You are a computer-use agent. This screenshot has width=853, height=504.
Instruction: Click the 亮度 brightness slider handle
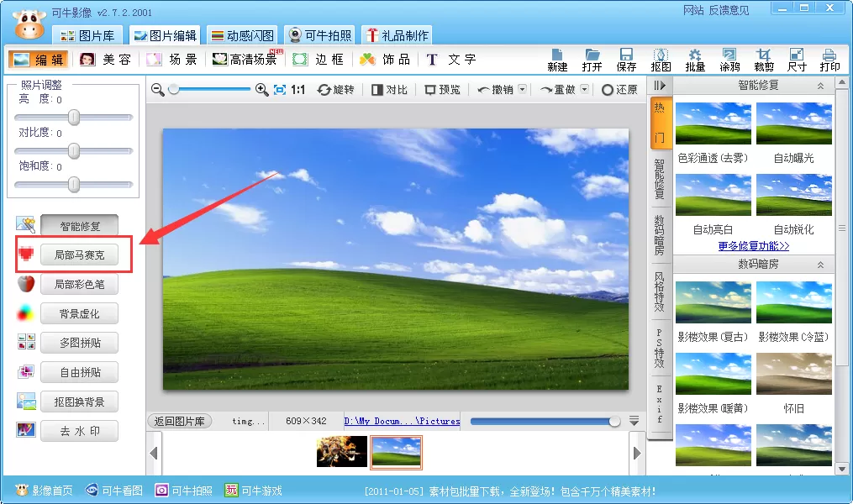click(x=74, y=118)
